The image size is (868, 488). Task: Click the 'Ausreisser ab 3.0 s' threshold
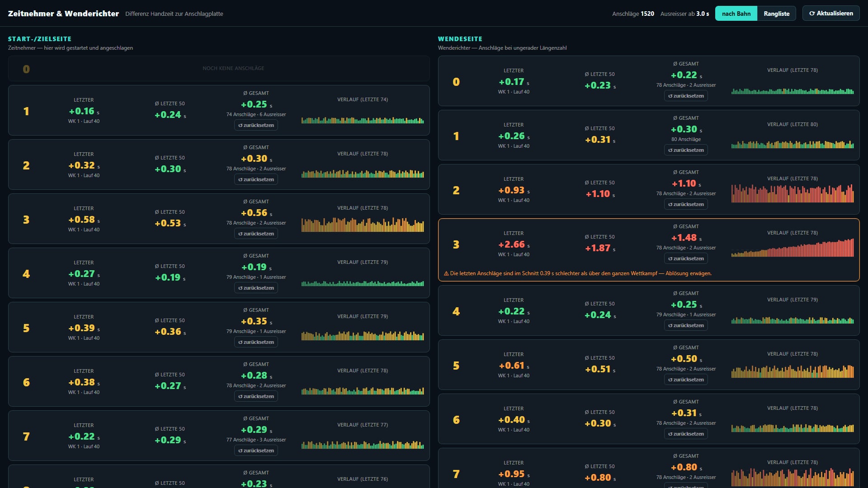click(x=684, y=14)
